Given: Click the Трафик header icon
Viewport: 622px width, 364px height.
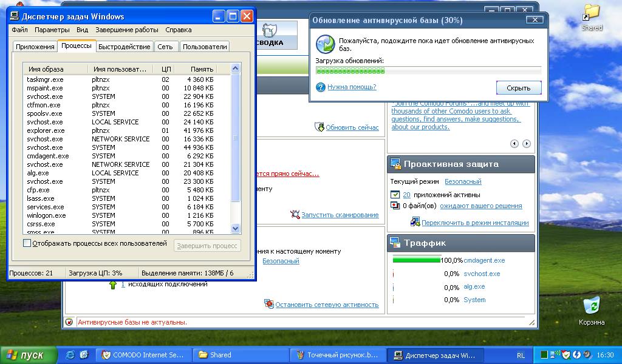Looking at the screenshot, I should click(395, 243).
